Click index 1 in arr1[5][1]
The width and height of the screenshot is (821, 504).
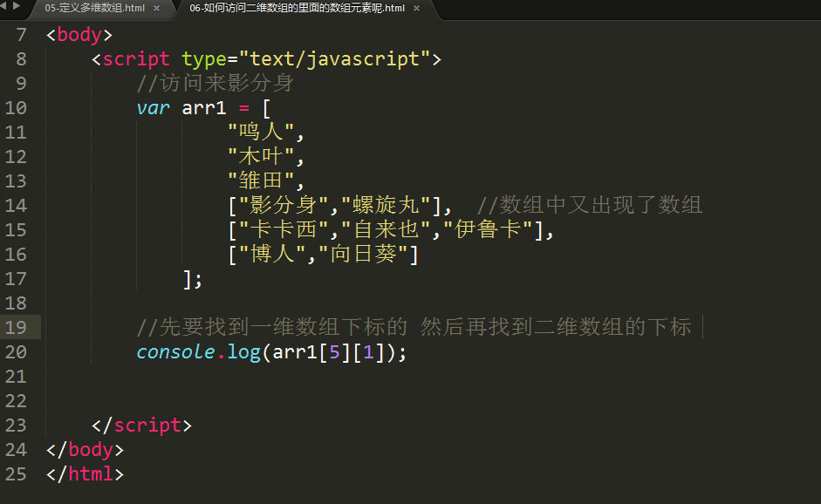pos(368,351)
